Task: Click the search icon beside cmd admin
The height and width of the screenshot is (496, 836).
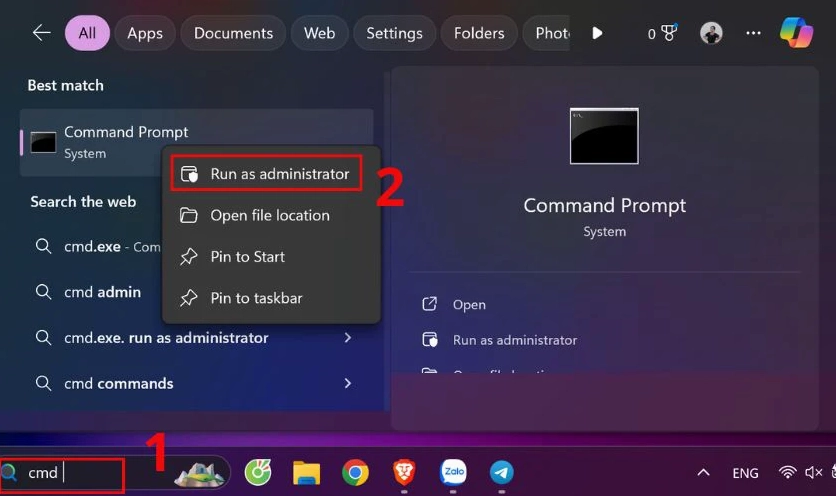Action: pos(43,292)
